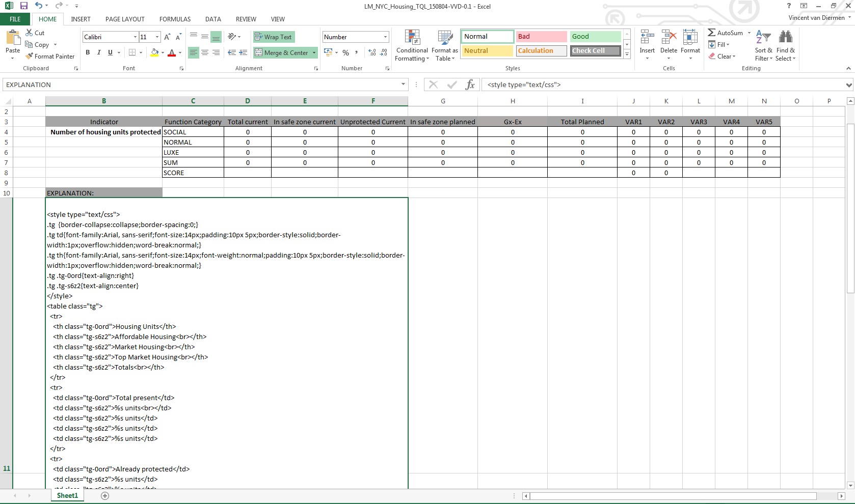Toggle Italic formatting
The image size is (855, 504).
99,52
